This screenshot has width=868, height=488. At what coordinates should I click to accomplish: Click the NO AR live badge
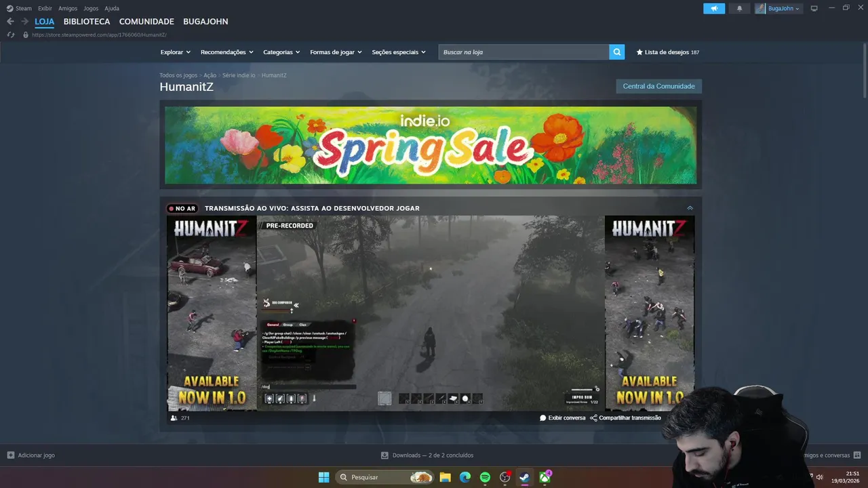(x=182, y=208)
